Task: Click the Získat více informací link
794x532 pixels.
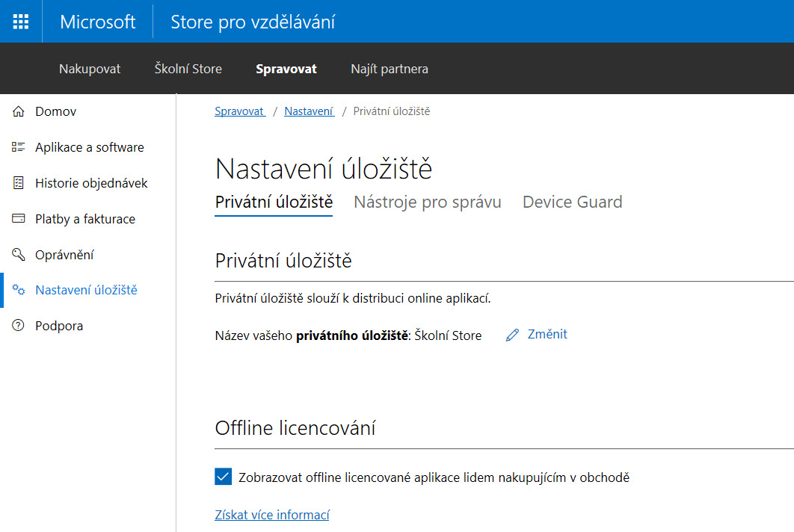Action: tap(272, 515)
